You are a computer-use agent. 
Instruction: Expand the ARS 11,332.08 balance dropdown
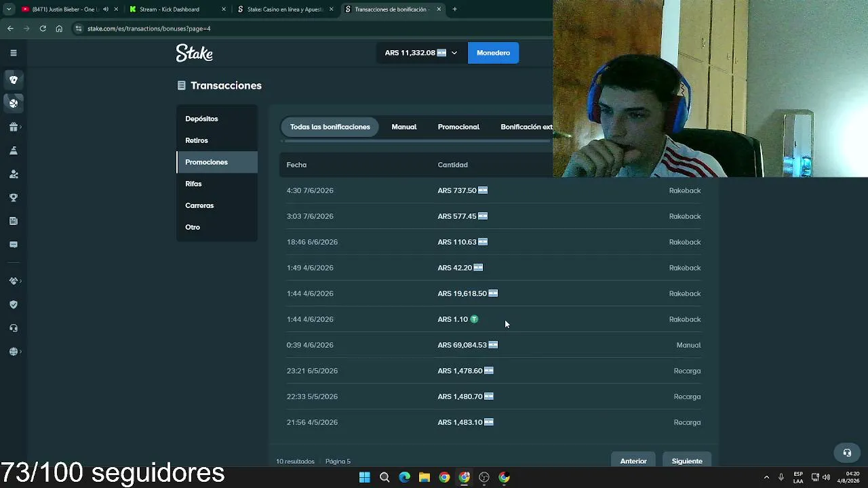[x=421, y=53]
